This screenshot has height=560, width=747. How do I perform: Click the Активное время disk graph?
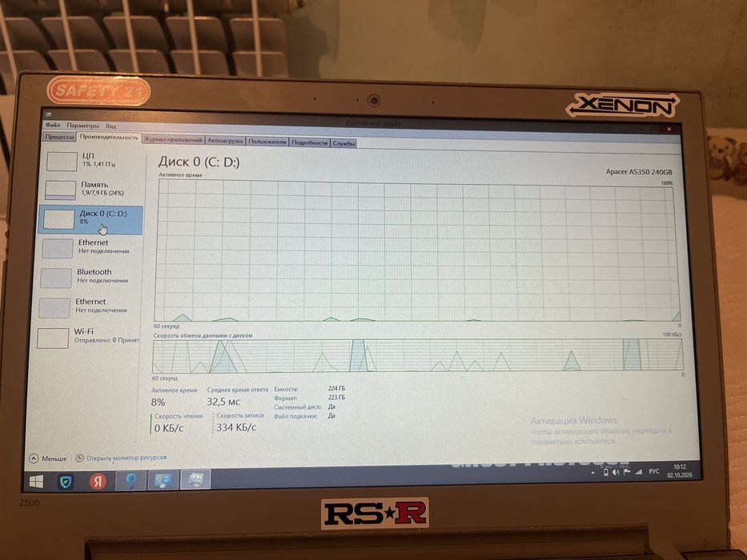click(x=417, y=251)
